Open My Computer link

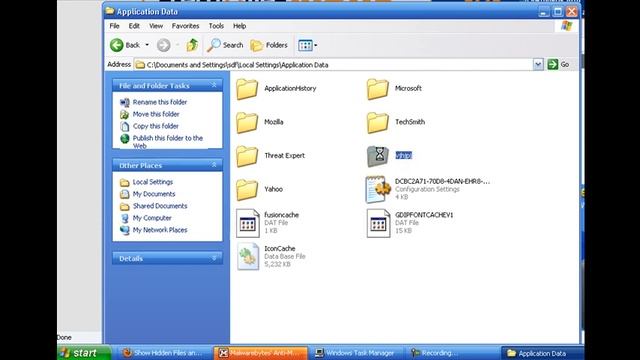[152, 218]
